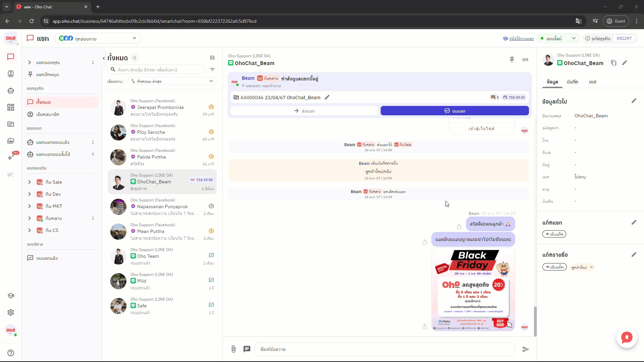Edit the general information section
Viewport: 644px width, 362px height.
pos(634,101)
